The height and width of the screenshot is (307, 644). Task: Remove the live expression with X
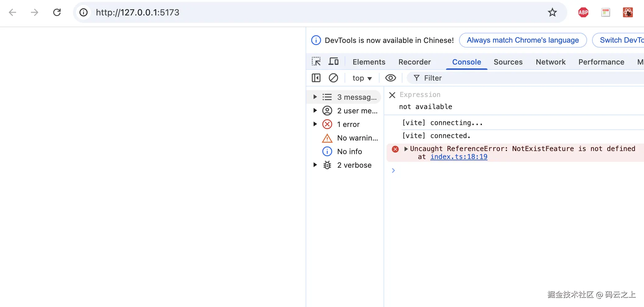pyautogui.click(x=392, y=95)
